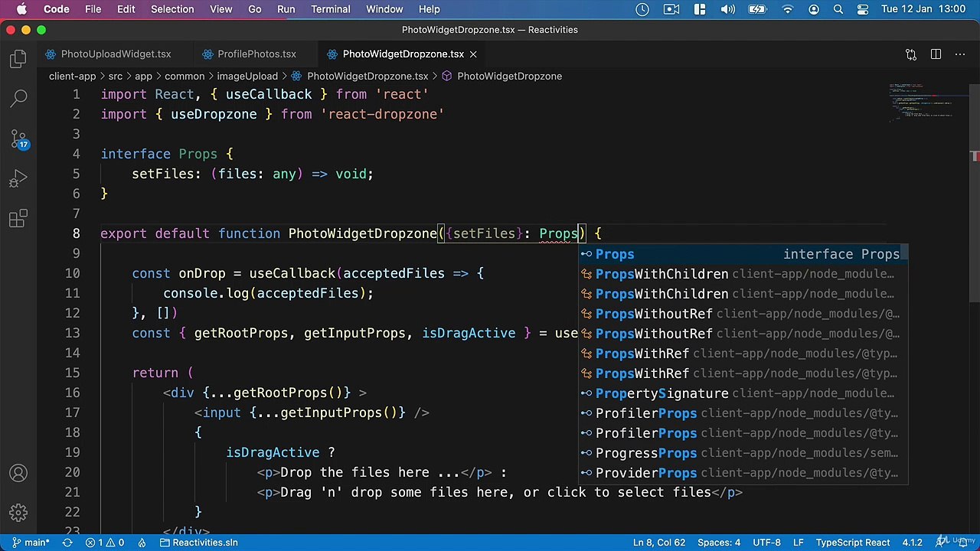Open Control Center in menu bar
The image size is (980, 551).
click(x=863, y=9)
